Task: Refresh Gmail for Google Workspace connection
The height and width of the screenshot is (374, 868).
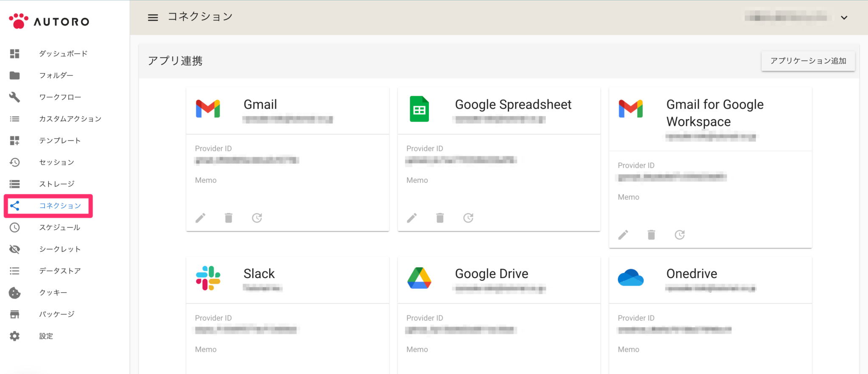Action: tap(680, 235)
